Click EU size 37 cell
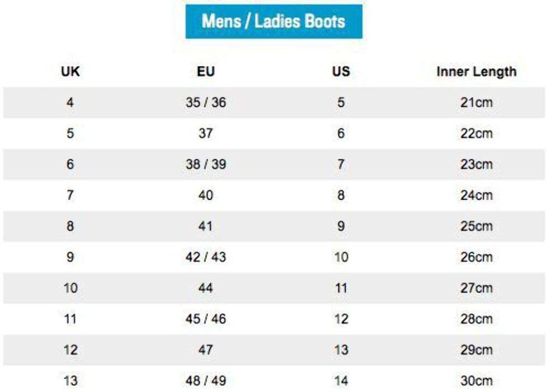 206,134
